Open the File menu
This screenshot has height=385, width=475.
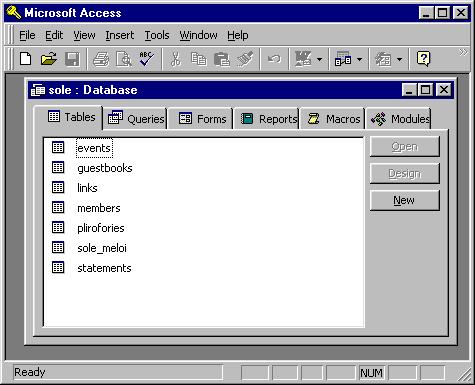[x=27, y=35]
